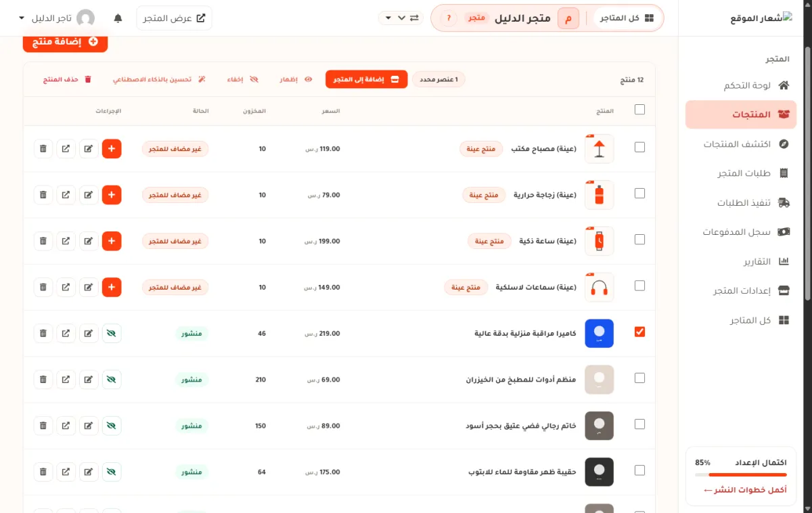This screenshot has width=812, height=513.
Task: Open Store Settings (إعدادات المتجر) in sidebar
Action: coord(741,290)
